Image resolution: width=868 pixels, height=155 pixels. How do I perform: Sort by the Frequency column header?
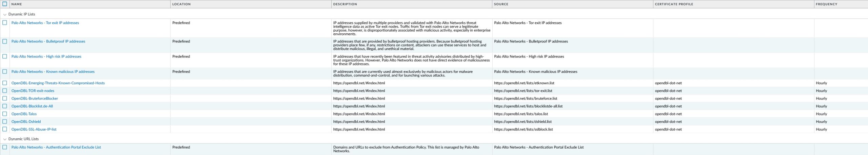tap(826, 4)
